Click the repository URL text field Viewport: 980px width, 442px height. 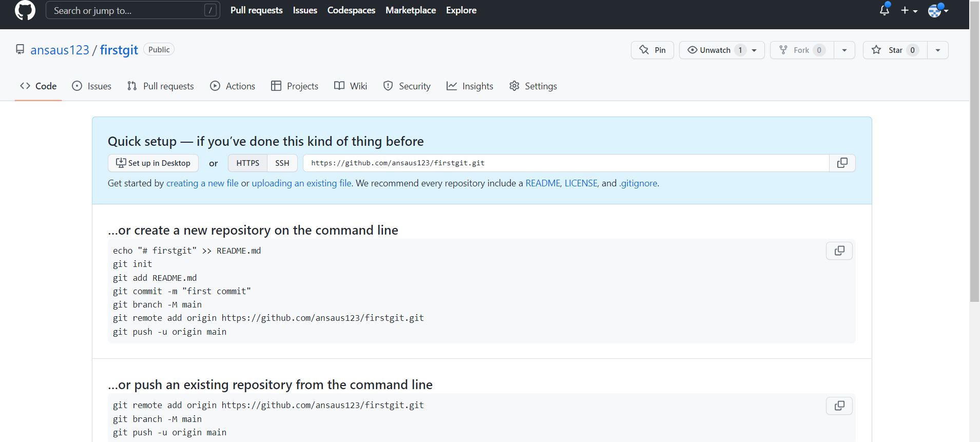566,163
